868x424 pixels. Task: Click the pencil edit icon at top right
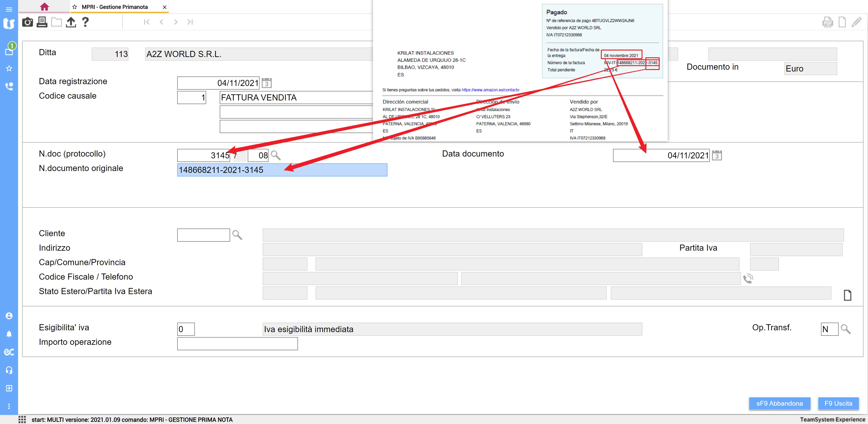click(x=856, y=22)
